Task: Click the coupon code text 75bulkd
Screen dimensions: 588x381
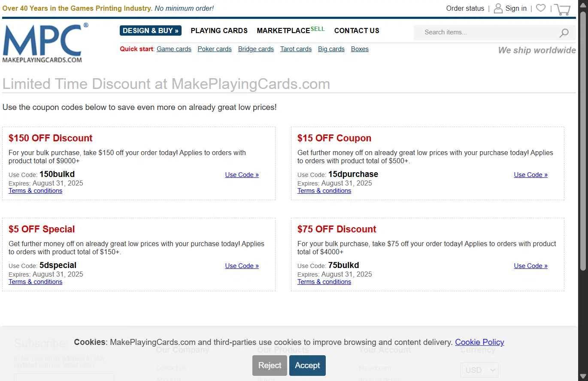Action: [344, 265]
